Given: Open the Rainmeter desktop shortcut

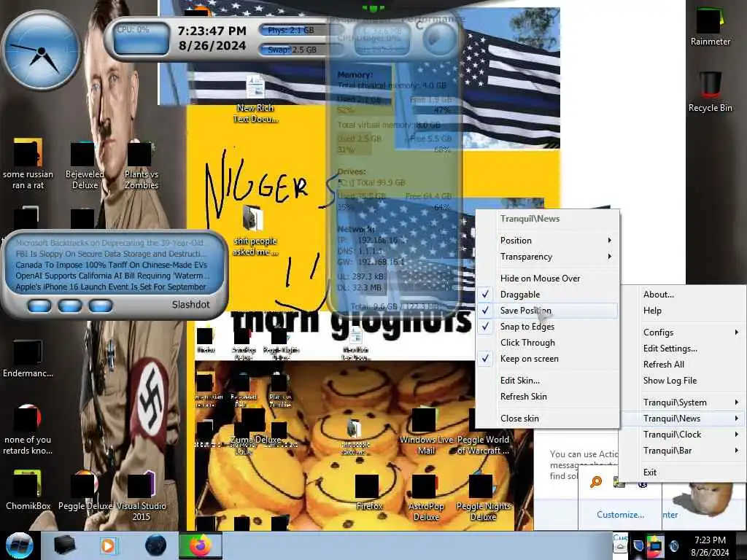Looking at the screenshot, I should click(x=710, y=27).
